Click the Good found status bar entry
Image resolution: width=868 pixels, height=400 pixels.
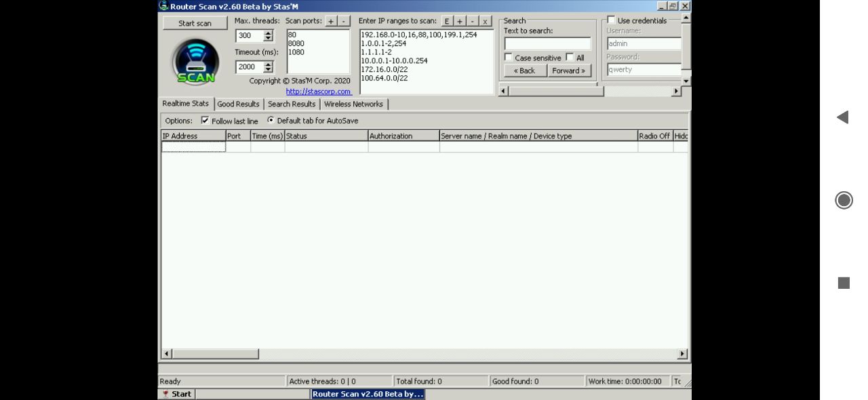click(x=537, y=382)
